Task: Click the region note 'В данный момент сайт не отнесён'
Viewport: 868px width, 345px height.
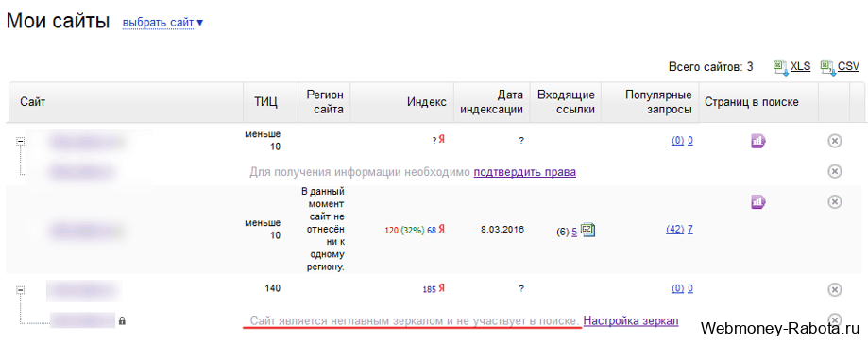Action: click(323, 230)
